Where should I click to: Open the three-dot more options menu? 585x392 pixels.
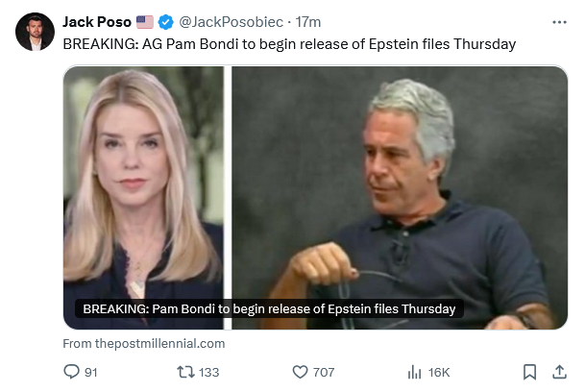click(x=559, y=21)
